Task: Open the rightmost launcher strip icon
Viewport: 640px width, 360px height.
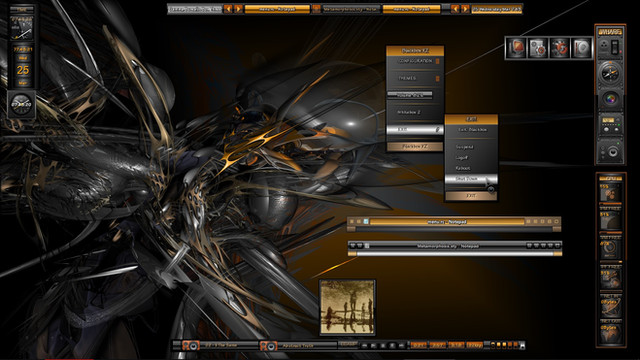Action: [x=581, y=48]
